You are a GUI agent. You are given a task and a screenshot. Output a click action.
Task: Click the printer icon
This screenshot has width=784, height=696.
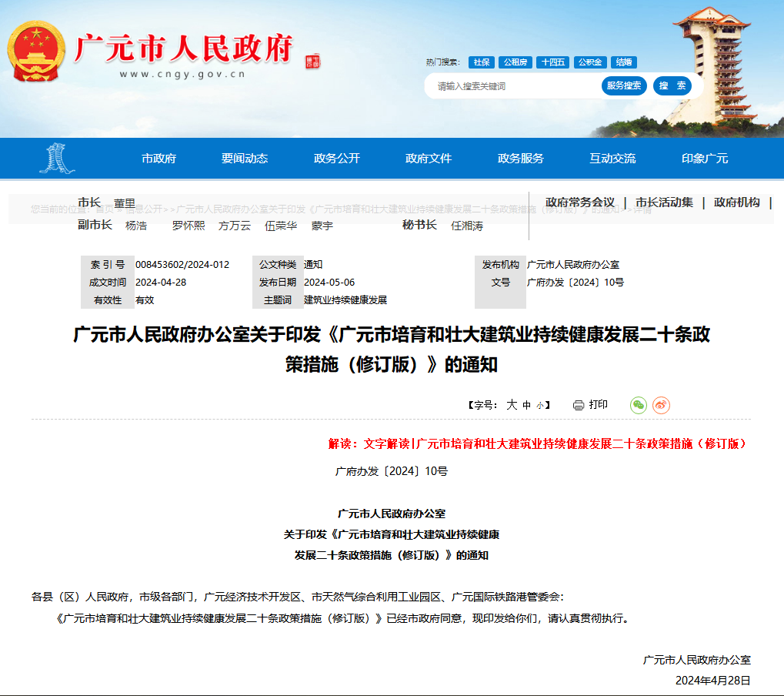coord(579,405)
